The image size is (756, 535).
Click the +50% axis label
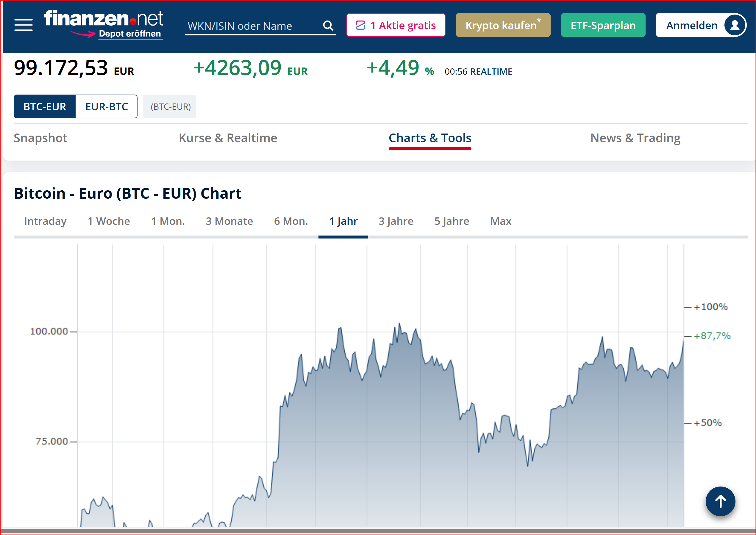coord(707,423)
